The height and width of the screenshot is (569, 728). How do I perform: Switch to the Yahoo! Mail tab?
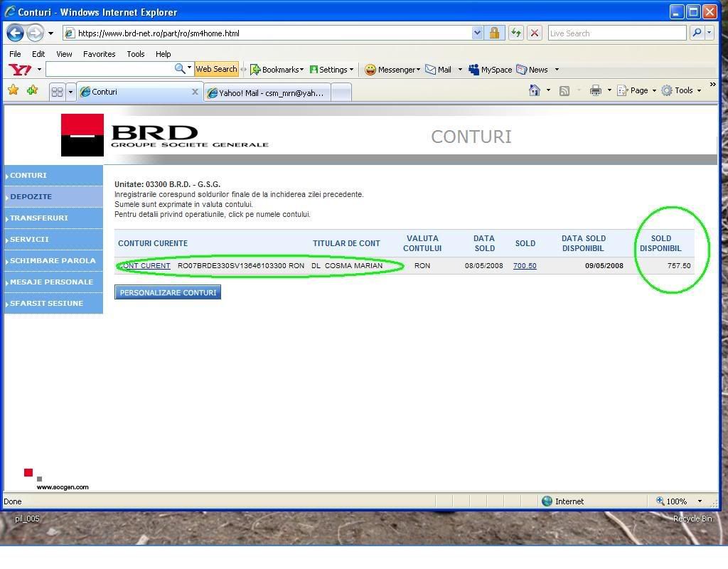pos(267,93)
